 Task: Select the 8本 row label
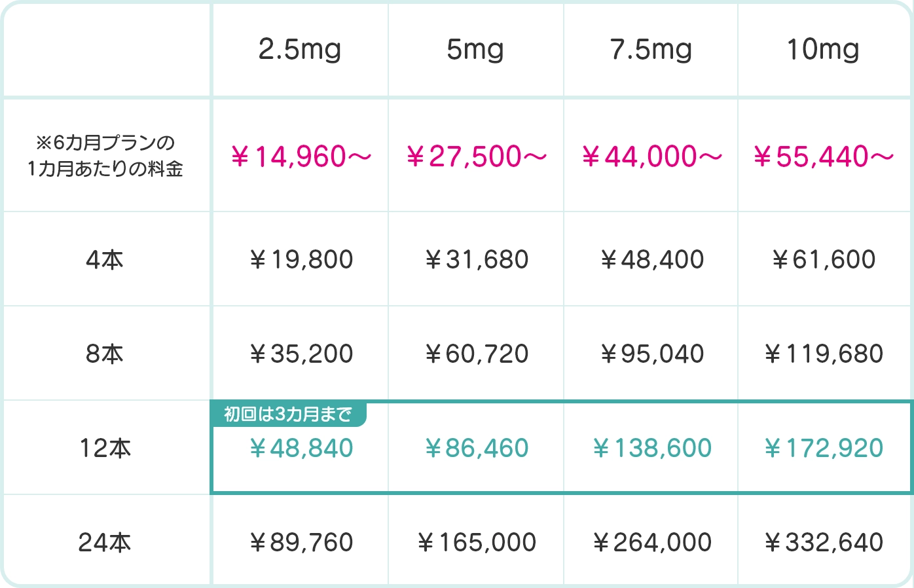105,354
